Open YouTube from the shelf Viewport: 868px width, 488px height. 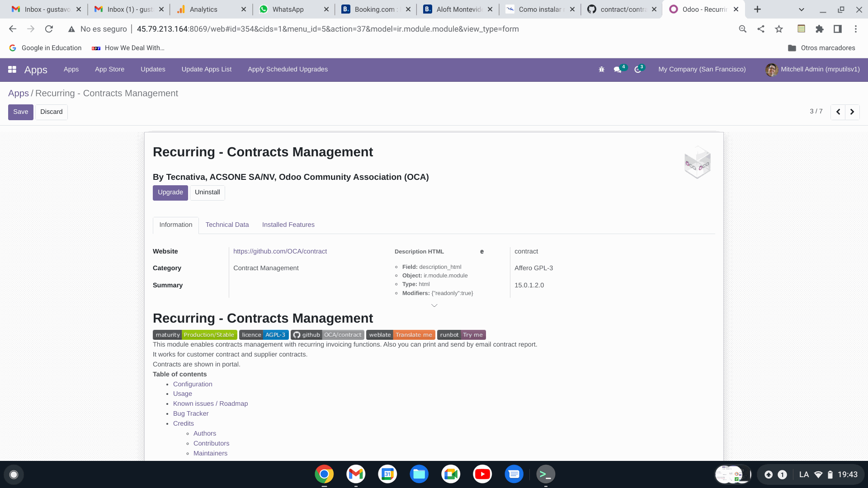(x=482, y=474)
